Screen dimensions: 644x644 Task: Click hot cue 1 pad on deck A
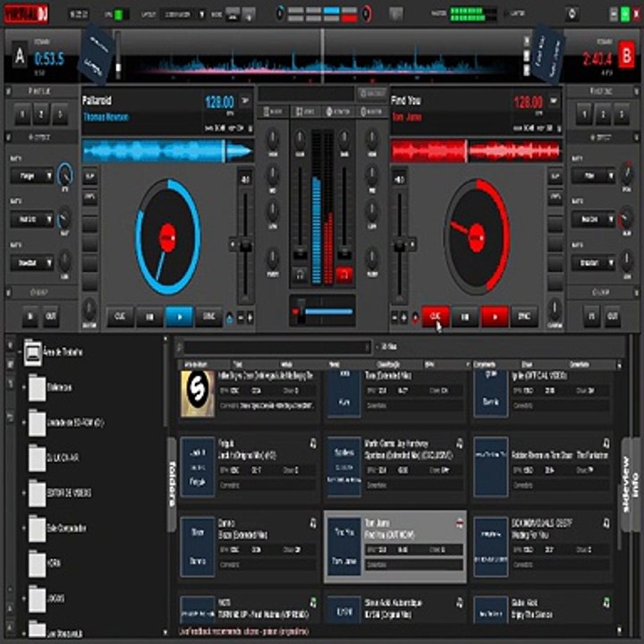[x=22, y=114]
